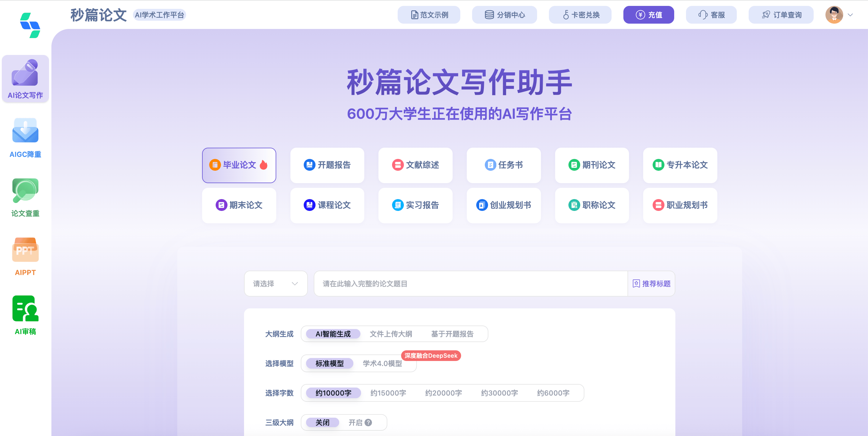868x436 pixels.
Task: Click the question mark beside 开启
Action: click(368, 422)
